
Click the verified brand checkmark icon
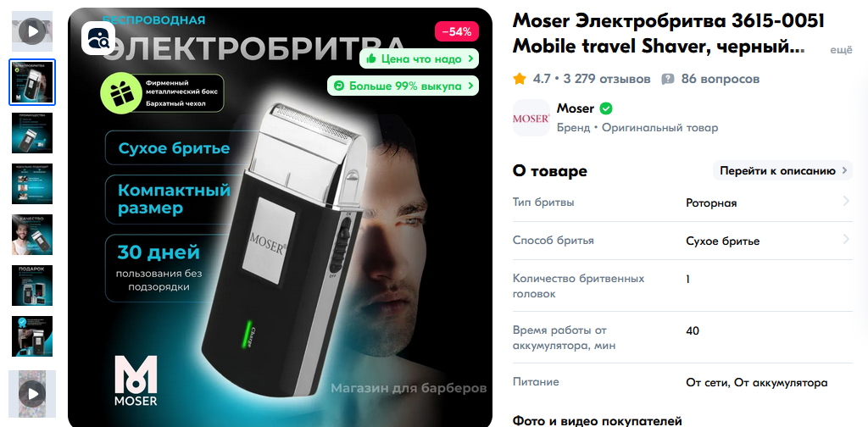(x=605, y=108)
